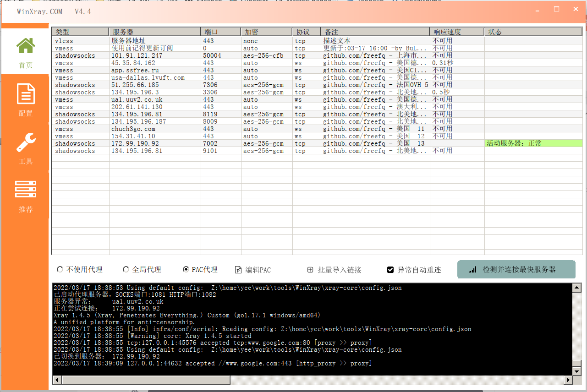The height and width of the screenshot is (392, 587).
Task: Disable 异常自动重连 checkbox
Action: 390,269
